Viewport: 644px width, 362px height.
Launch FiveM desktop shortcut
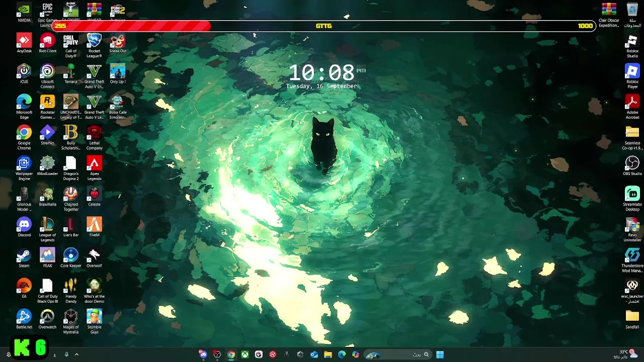tap(94, 227)
